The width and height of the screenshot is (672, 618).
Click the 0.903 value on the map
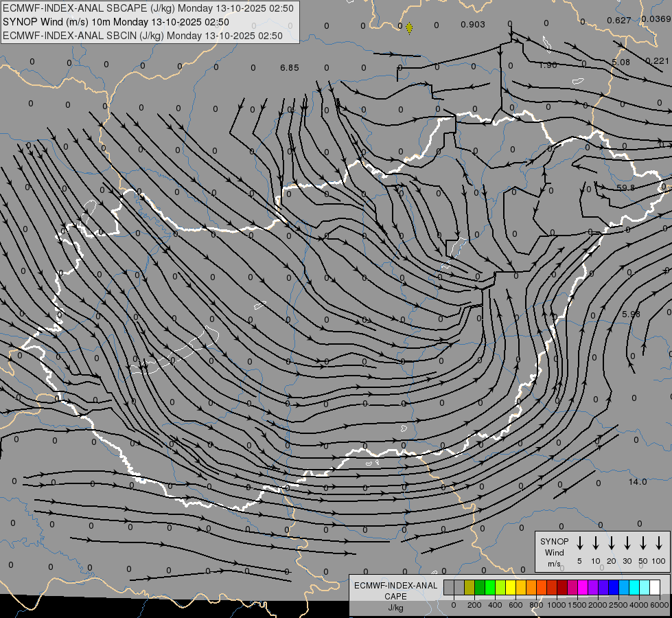473,25
